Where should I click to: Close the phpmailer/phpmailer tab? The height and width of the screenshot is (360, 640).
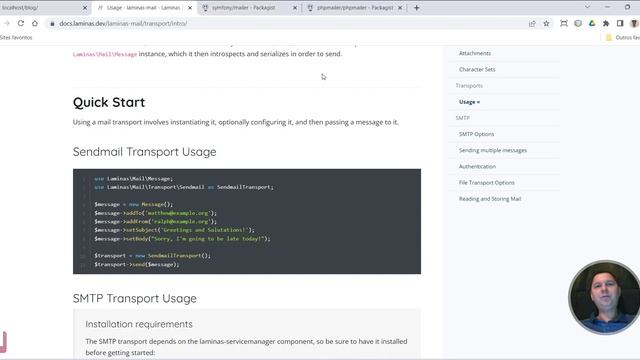(x=400, y=8)
